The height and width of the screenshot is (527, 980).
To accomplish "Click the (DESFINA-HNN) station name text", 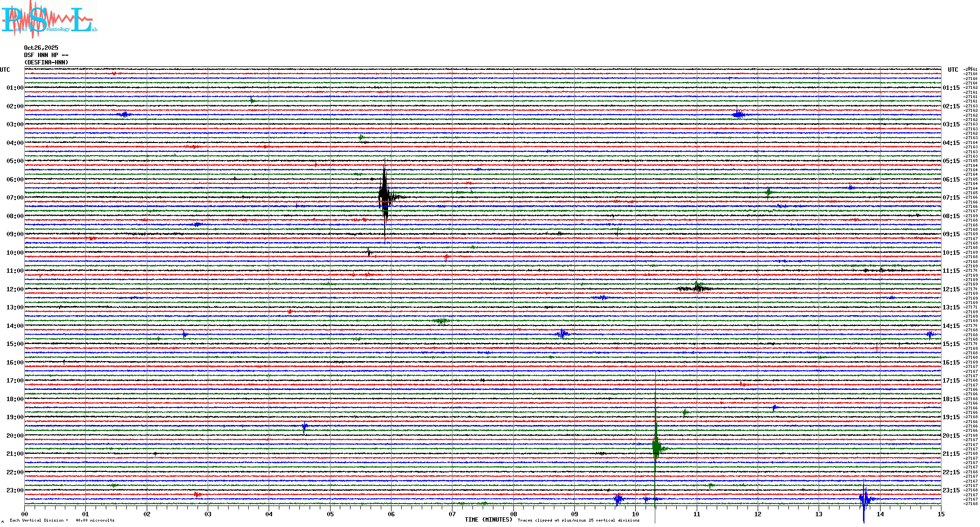I will click(46, 62).
